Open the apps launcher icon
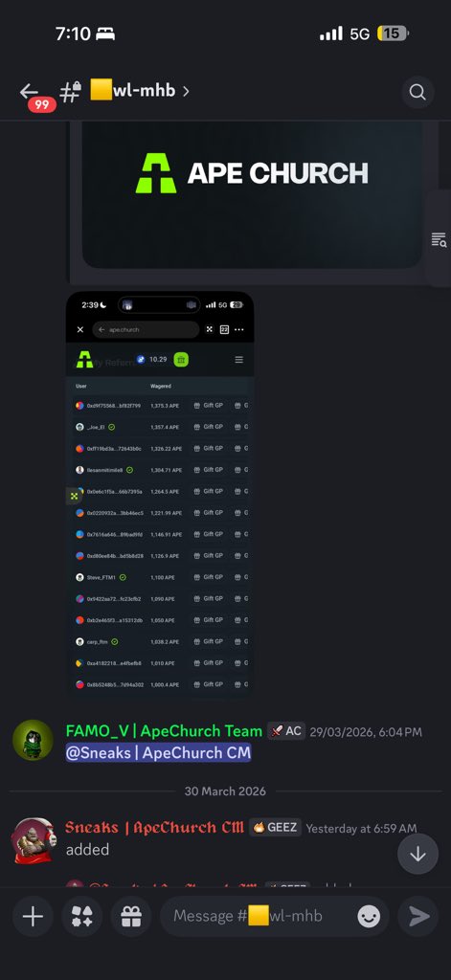451x980 pixels. pyautogui.click(x=82, y=916)
